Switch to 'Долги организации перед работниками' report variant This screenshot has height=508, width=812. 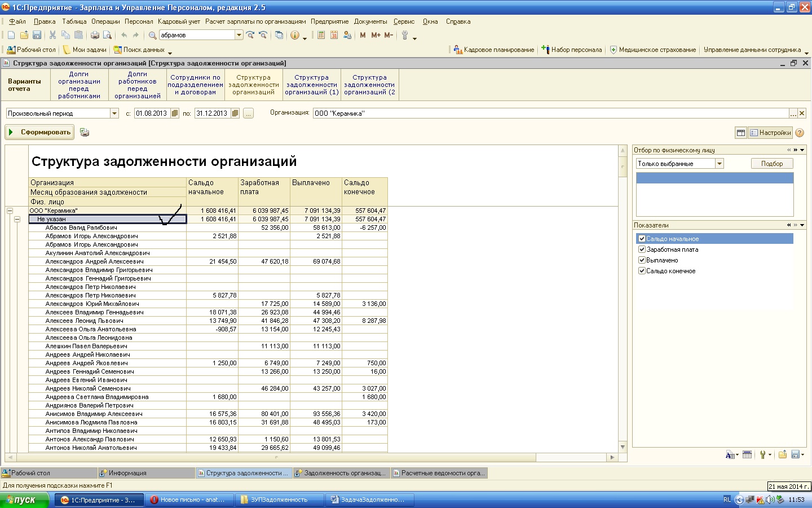pos(79,85)
